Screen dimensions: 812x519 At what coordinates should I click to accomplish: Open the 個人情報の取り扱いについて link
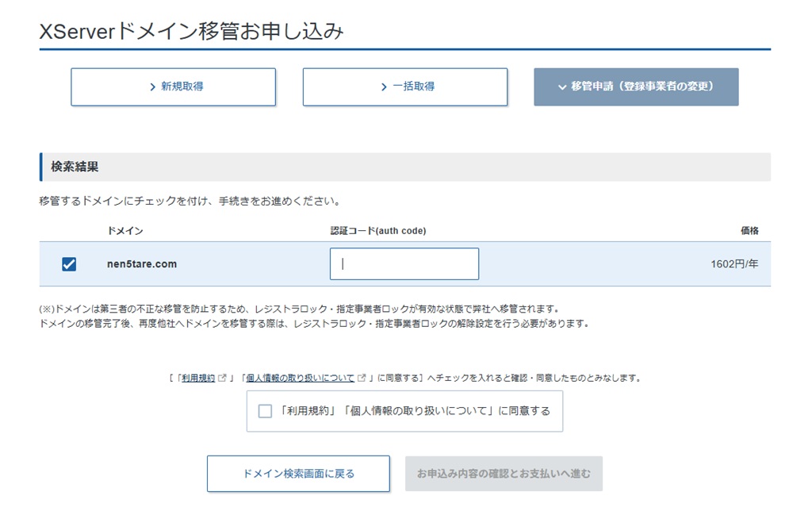coord(300,378)
